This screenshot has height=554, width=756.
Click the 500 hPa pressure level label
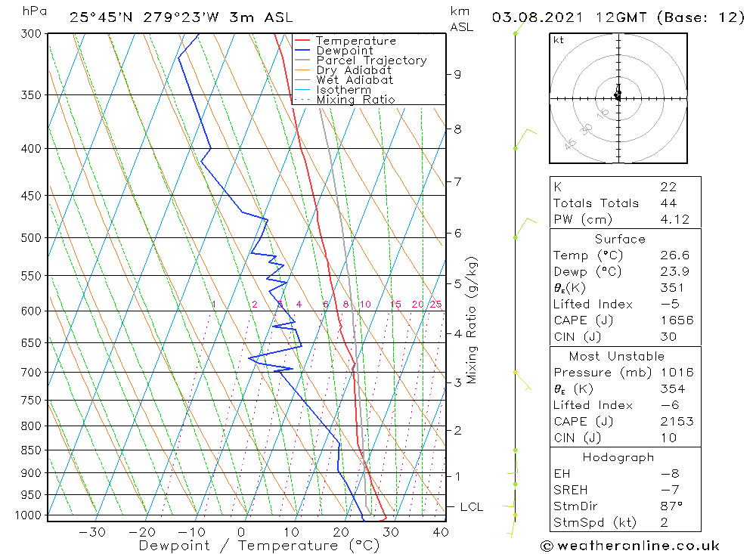31,238
